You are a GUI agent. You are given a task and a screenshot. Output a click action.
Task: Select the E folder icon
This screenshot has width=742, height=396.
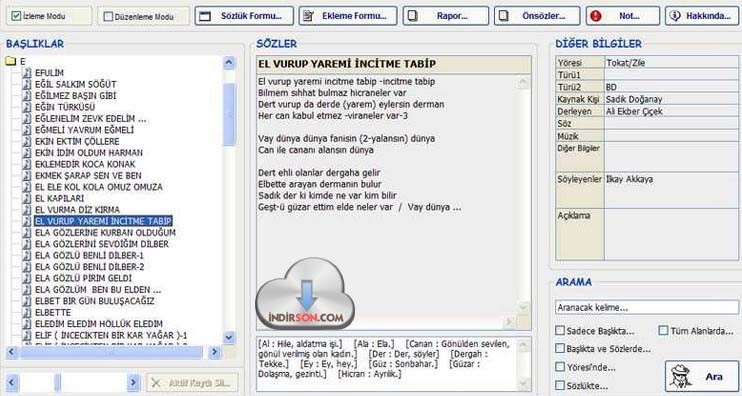pos(10,61)
